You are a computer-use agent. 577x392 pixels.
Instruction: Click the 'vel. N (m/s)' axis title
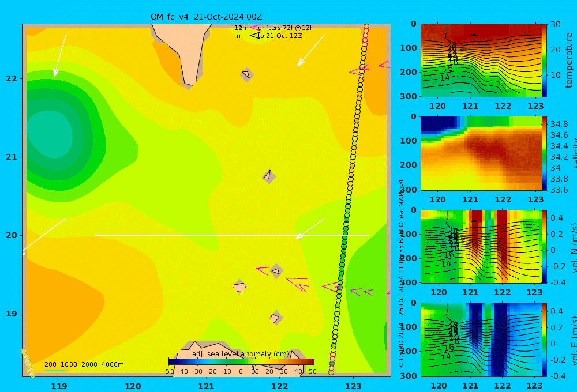(574, 248)
